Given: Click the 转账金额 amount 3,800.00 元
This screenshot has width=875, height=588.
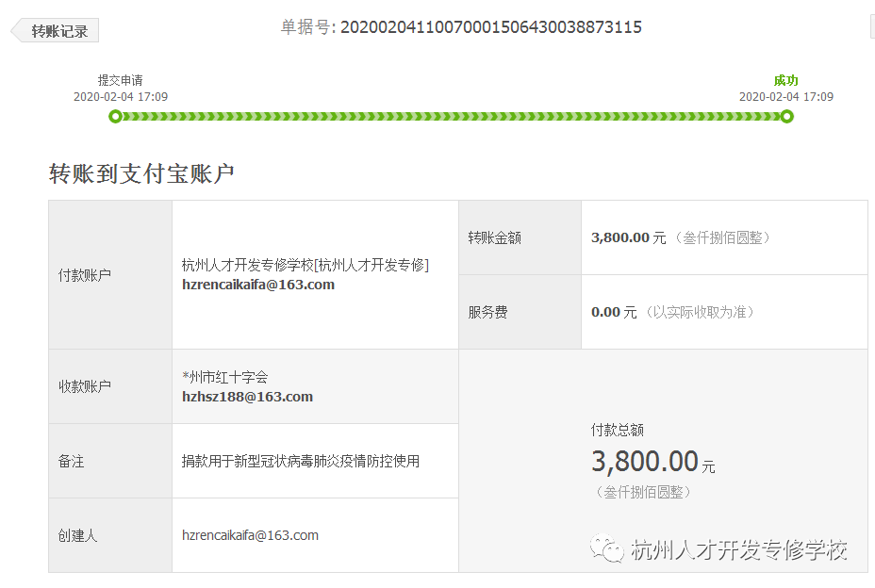Looking at the screenshot, I should (x=627, y=237).
